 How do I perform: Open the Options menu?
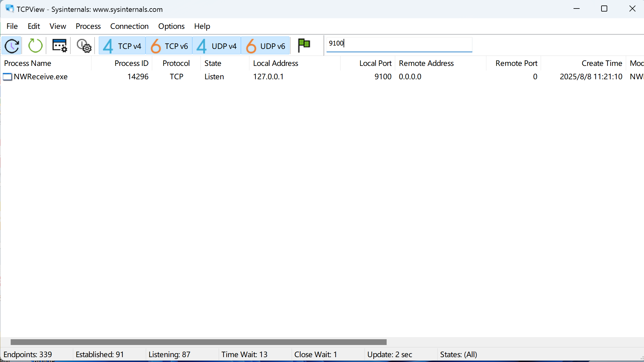point(171,26)
